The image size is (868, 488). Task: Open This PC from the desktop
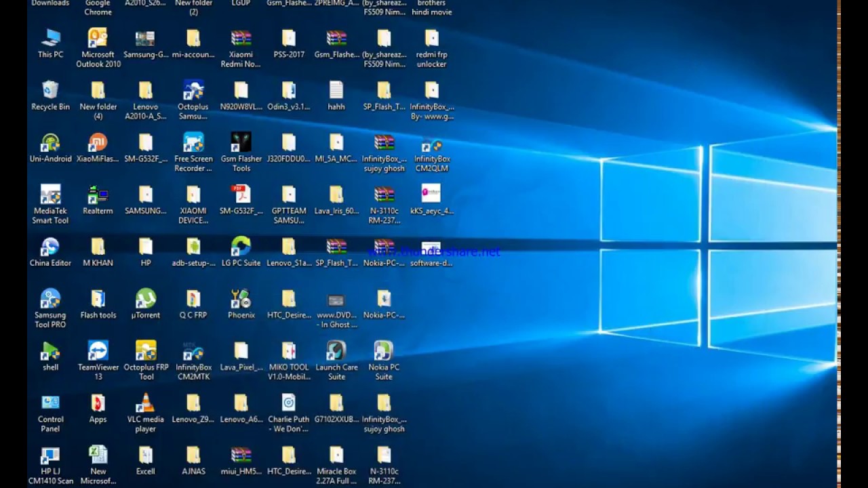[x=50, y=43]
